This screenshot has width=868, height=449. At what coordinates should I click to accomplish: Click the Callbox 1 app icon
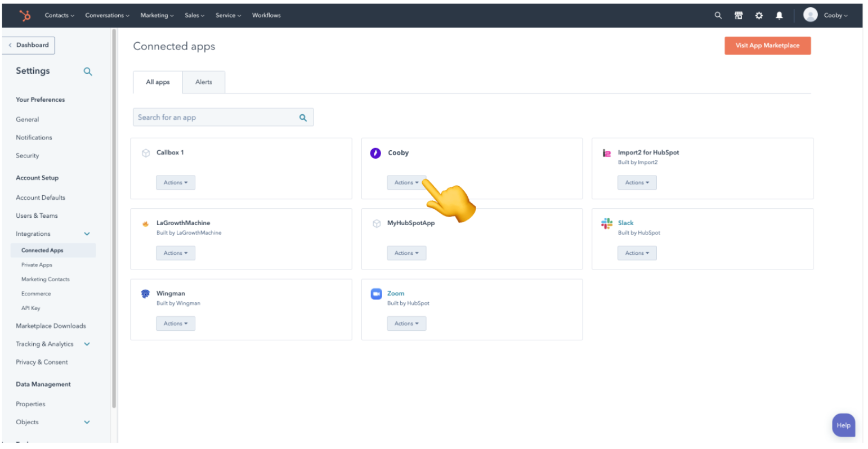146,152
